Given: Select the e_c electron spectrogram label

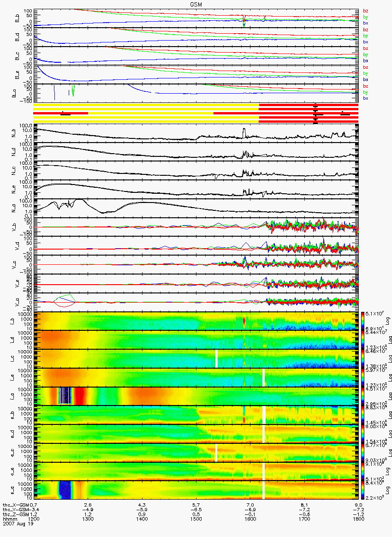Looking at the screenshot, I should click(x=12, y=453).
